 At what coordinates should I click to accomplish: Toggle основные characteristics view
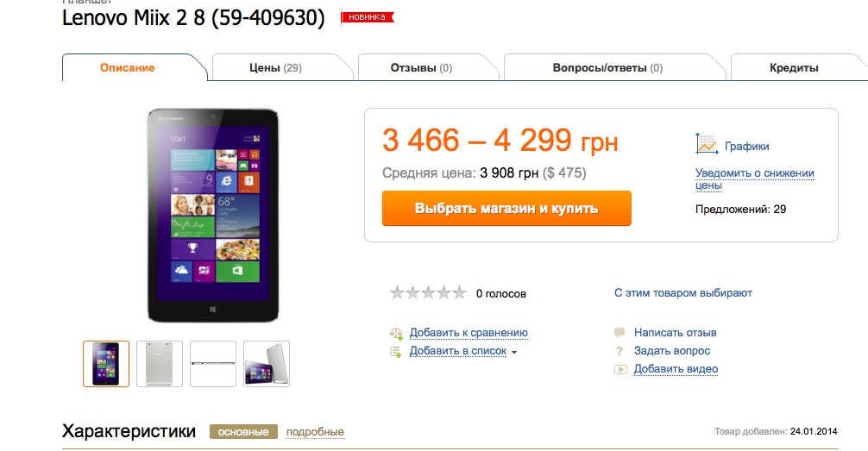pos(243,432)
